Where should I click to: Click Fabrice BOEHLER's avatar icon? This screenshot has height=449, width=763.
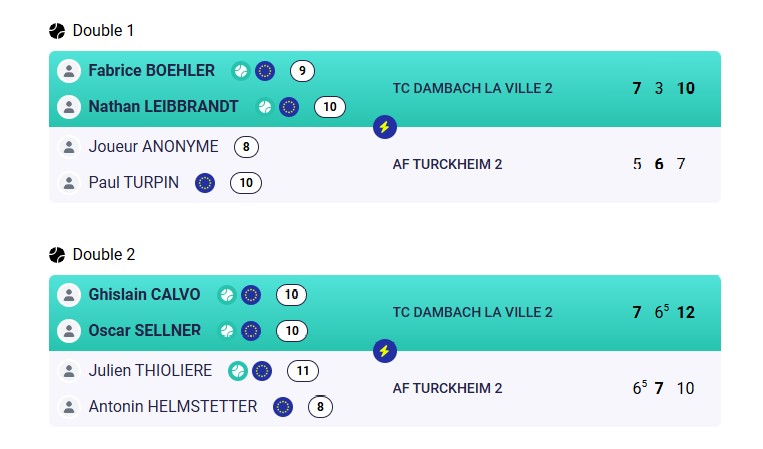[x=69, y=71]
